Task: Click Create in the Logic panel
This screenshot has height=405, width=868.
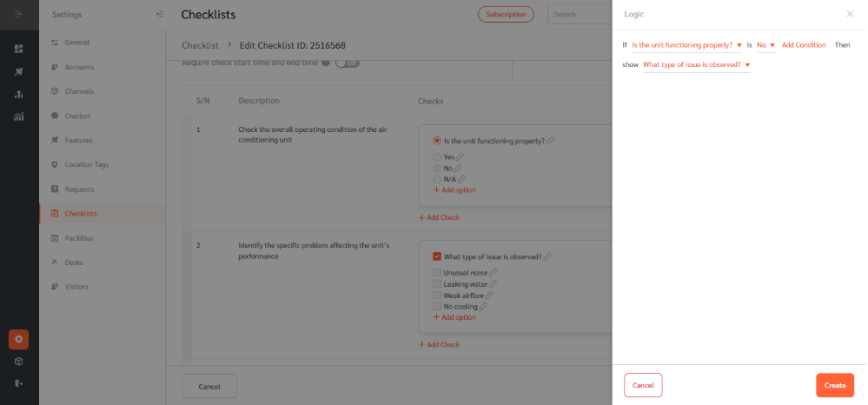Action: (x=835, y=386)
